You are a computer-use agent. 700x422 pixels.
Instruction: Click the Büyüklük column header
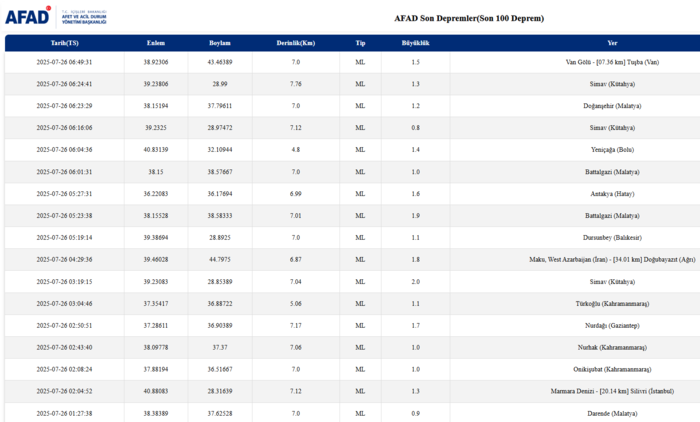pos(415,44)
